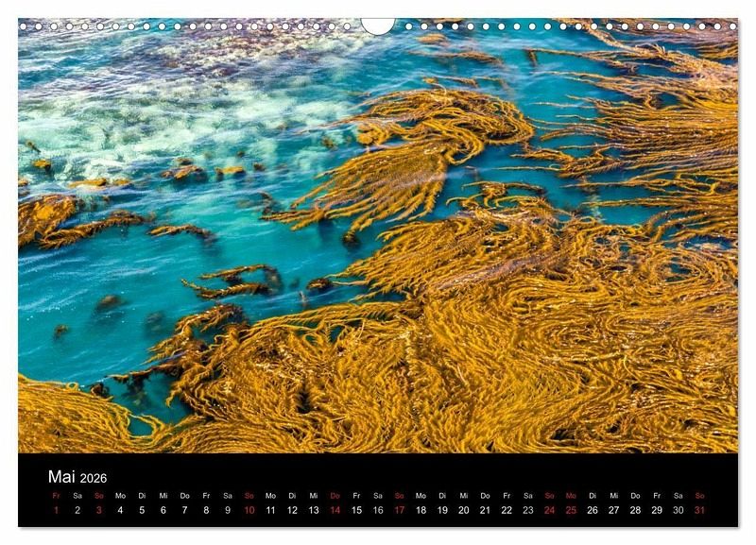The image size is (756, 545).
Task: Click the 'Do' label above date 21
Action: coord(485,495)
